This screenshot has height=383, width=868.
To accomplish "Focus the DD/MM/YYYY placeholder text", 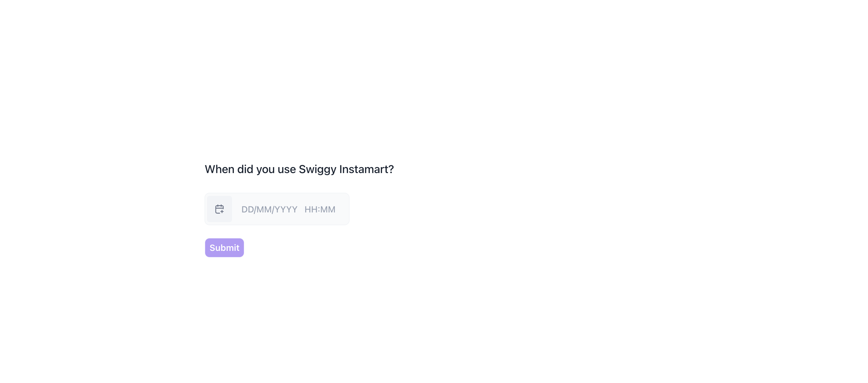I will click(269, 209).
